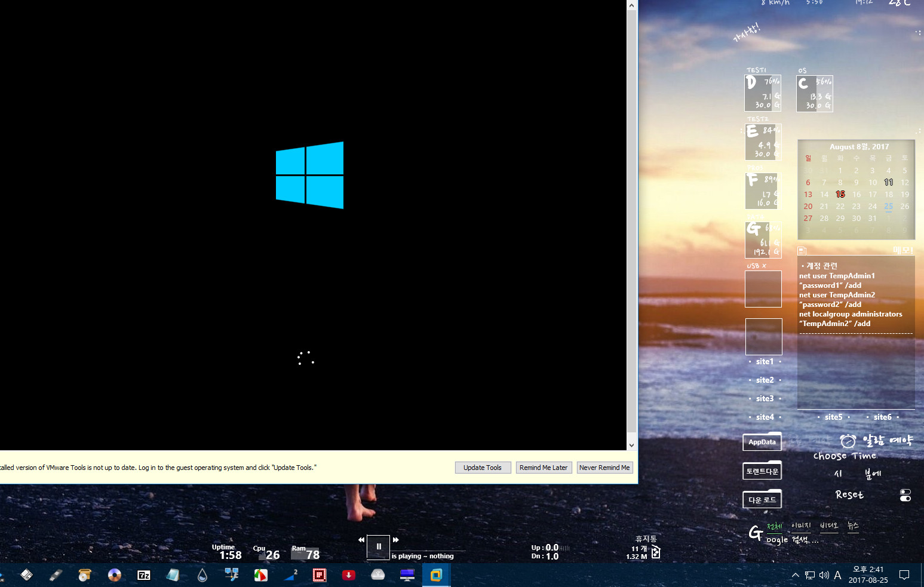924x587 pixels.
Task: Click Reset in alarm widget
Action: (849, 494)
